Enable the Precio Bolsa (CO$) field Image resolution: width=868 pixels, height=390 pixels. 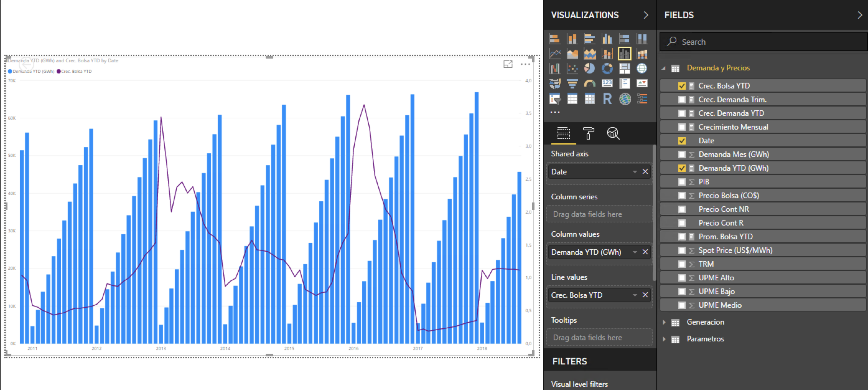[682, 196]
